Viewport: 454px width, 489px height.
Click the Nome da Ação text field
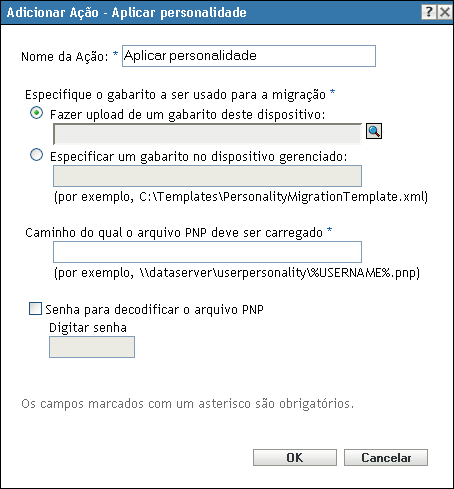249,56
